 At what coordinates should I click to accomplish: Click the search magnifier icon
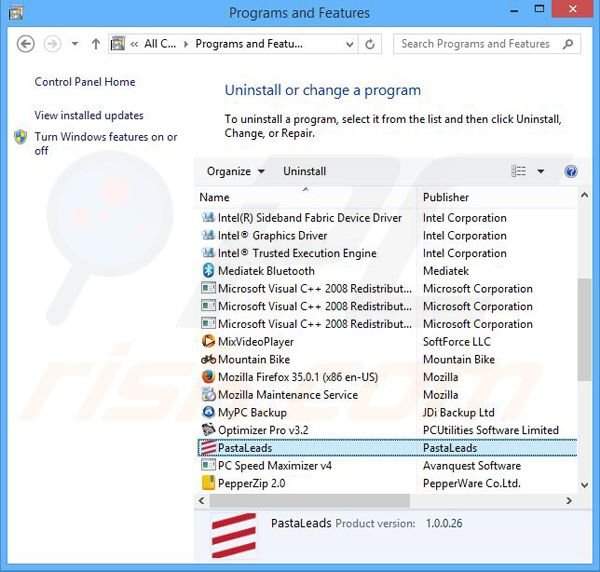[568, 44]
